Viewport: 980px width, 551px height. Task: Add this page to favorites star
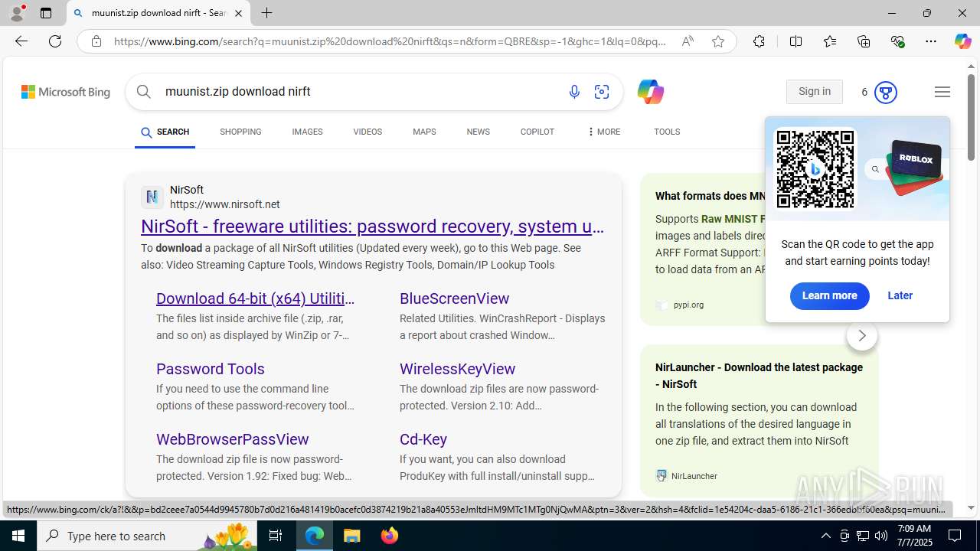tap(718, 41)
